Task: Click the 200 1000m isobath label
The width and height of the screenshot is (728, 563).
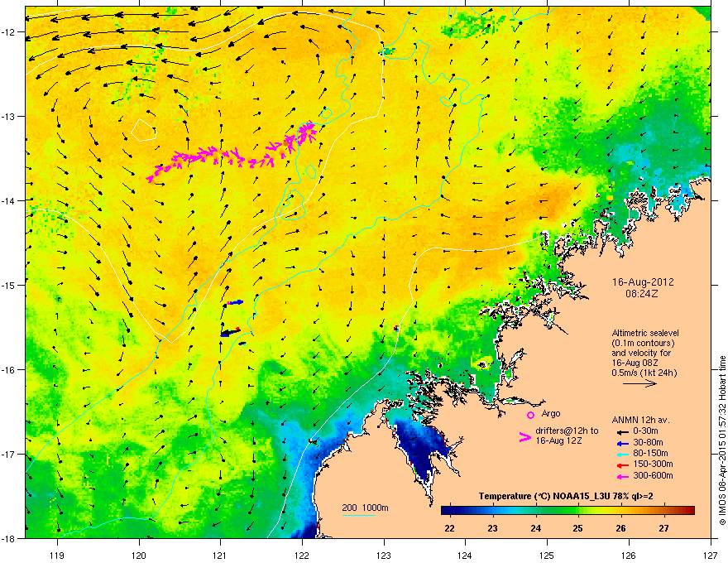Action: (x=365, y=508)
